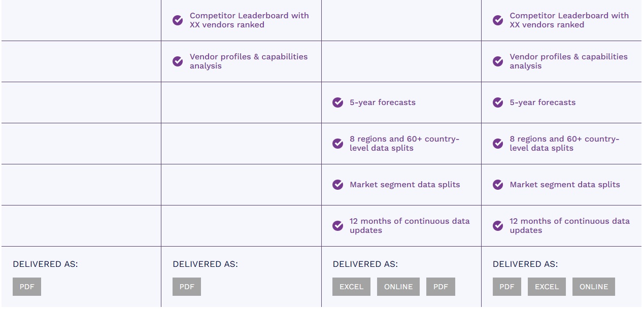
Task: Click the checkmark next to Vendor profiles in the rightmost column
Action: click(x=498, y=61)
